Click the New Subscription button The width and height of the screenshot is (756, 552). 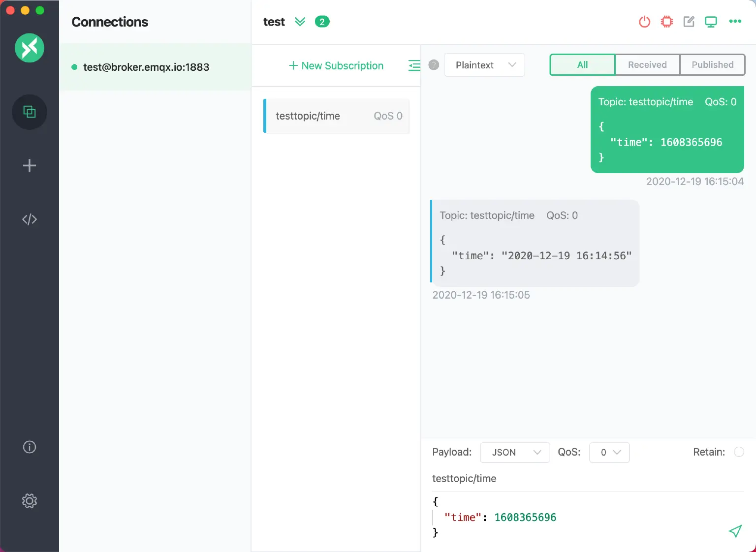click(x=336, y=66)
